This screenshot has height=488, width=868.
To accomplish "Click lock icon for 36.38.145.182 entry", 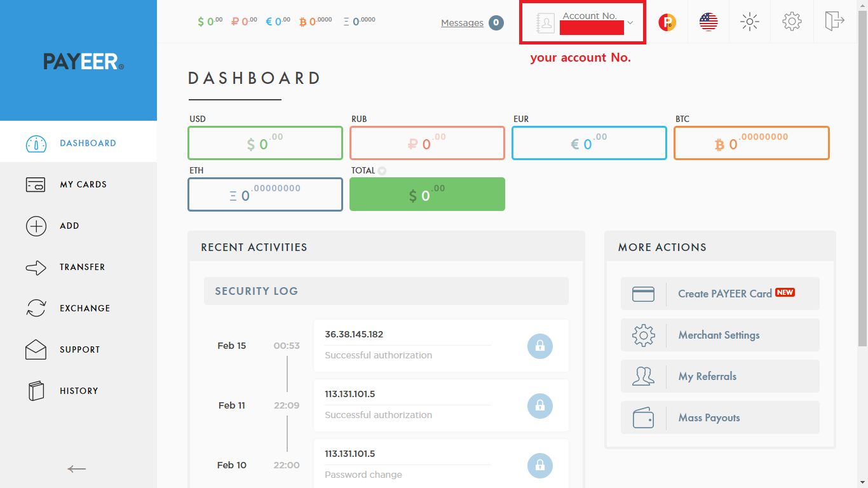I will [539, 346].
